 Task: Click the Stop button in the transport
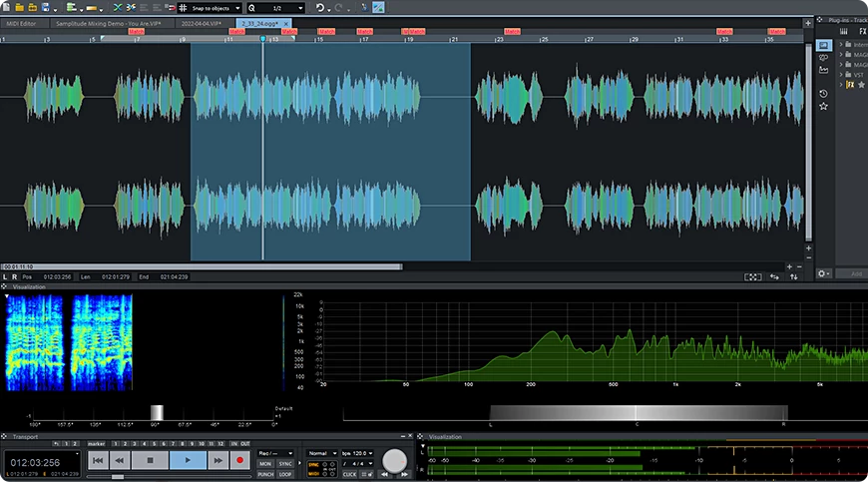pos(150,460)
